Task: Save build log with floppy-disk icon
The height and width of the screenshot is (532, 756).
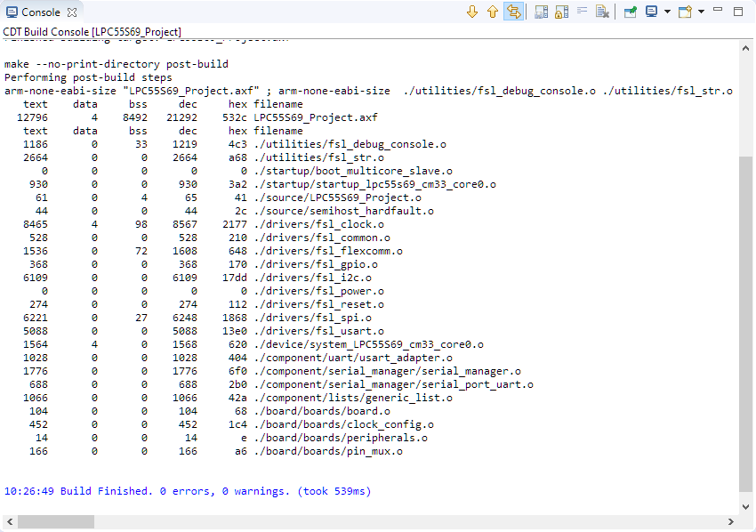Action: point(541,12)
